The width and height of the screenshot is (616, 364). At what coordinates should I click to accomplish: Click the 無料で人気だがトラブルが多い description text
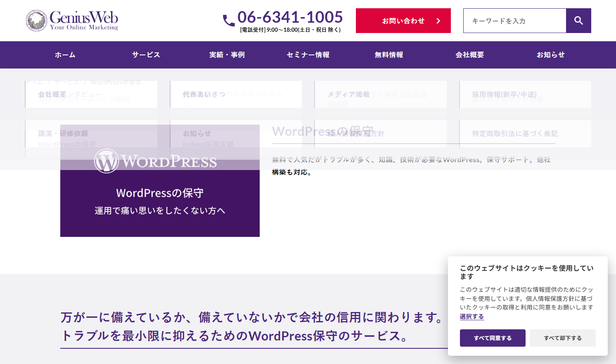point(411,166)
